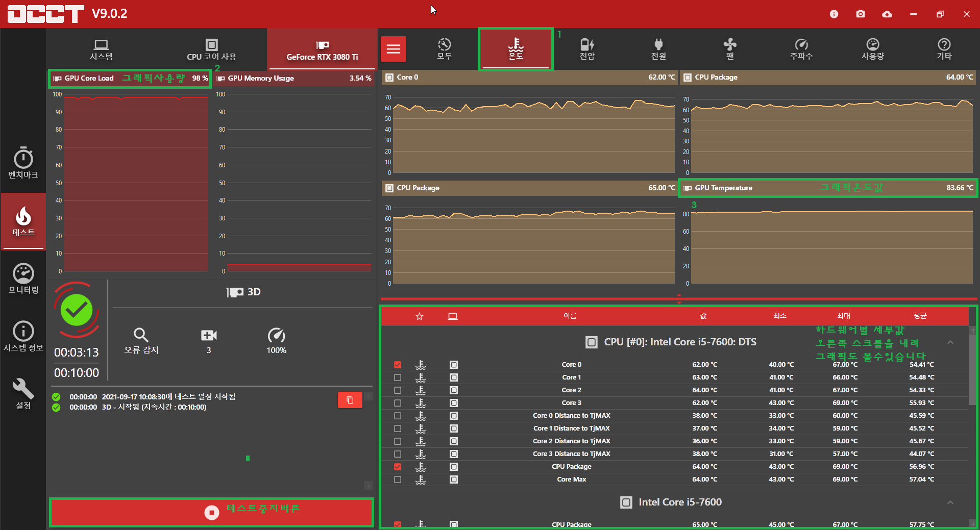Click the GPU Memory Usage graph header
The image size is (980, 530).
click(x=293, y=79)
